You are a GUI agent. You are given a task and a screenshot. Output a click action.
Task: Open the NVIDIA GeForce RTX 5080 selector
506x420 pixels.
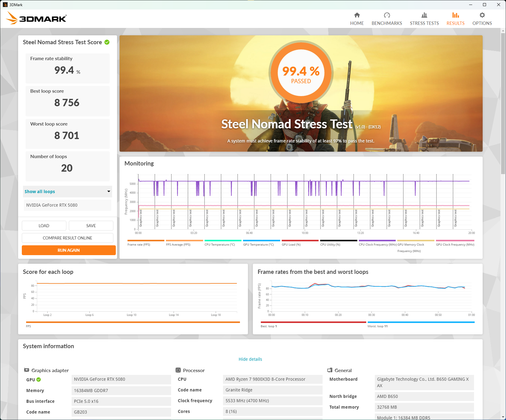coord(67,205)
